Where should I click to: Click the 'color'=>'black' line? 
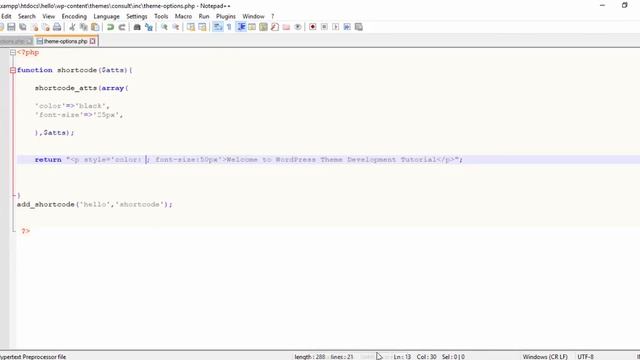point(72,106)
